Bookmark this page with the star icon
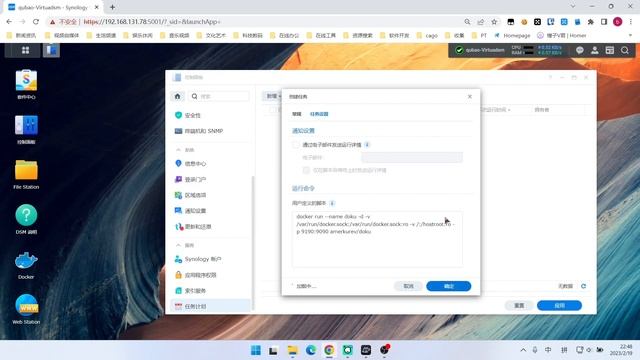This screenshot has height=360, width=640. click(x=494, y=22)
